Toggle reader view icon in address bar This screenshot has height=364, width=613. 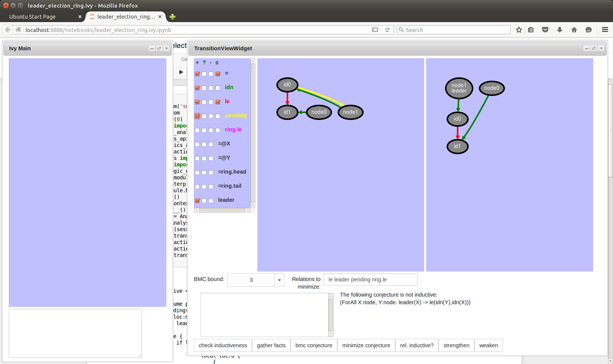point(375,30)
